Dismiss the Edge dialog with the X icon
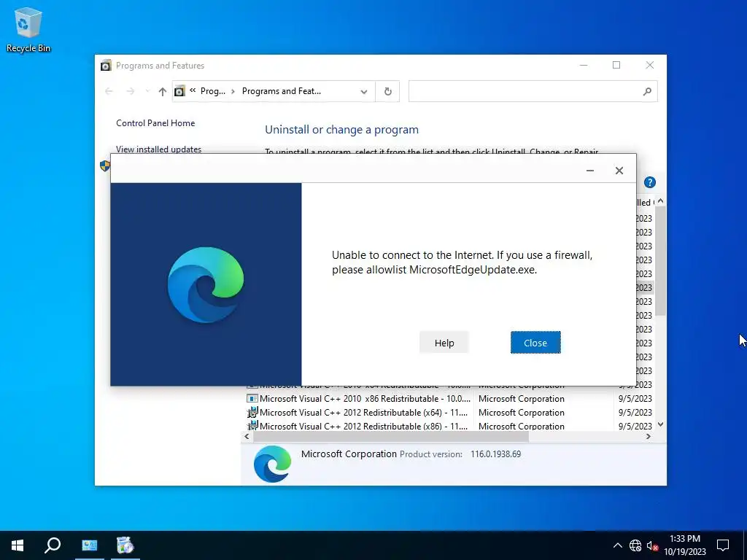The image size is (747, 560). 619,171
